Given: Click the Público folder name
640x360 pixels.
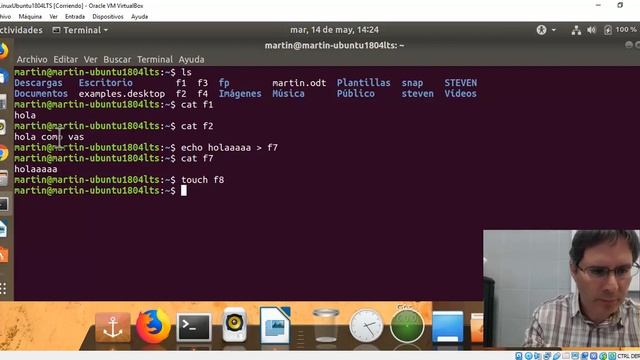Looking at the screenshot, I should (356, 93).
